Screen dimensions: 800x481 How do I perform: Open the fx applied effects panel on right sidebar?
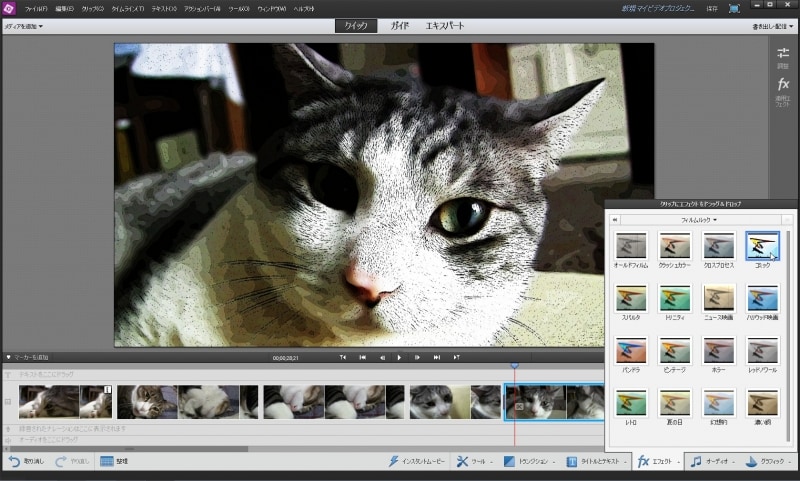[x=783, y=85]
